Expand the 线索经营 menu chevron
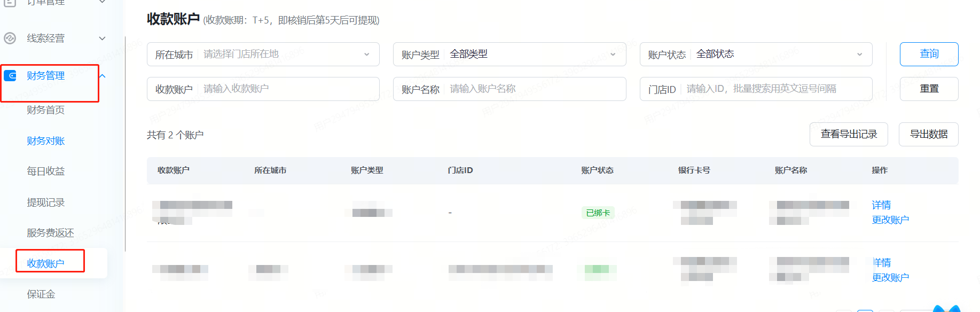980x312 pixels. 103,38
